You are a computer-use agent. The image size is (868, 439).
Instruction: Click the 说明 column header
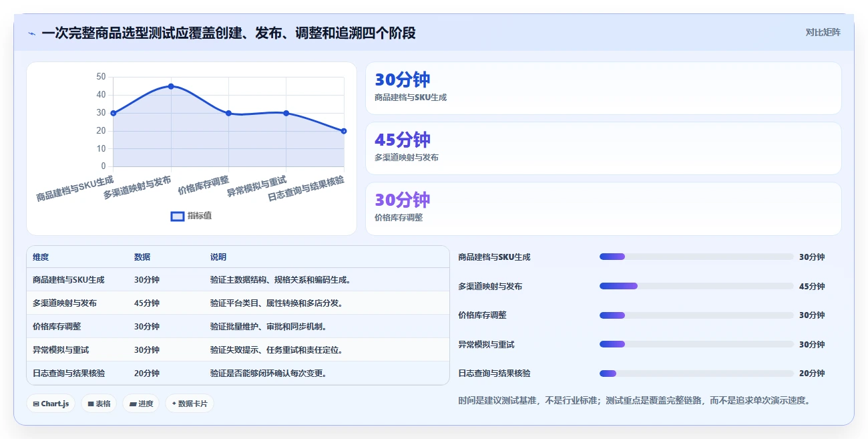[218, 257]
